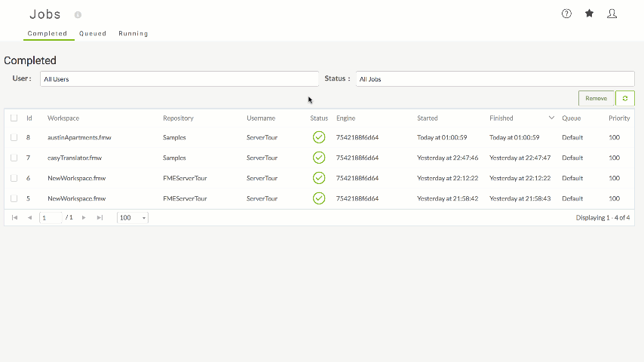Click priority 100 in job 5 row
This screenshot has height=362, width=644.
(614, 198)
